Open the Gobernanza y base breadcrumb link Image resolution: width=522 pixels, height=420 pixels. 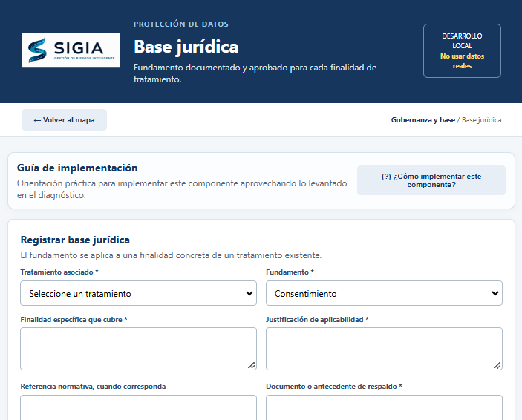(423, 119)
